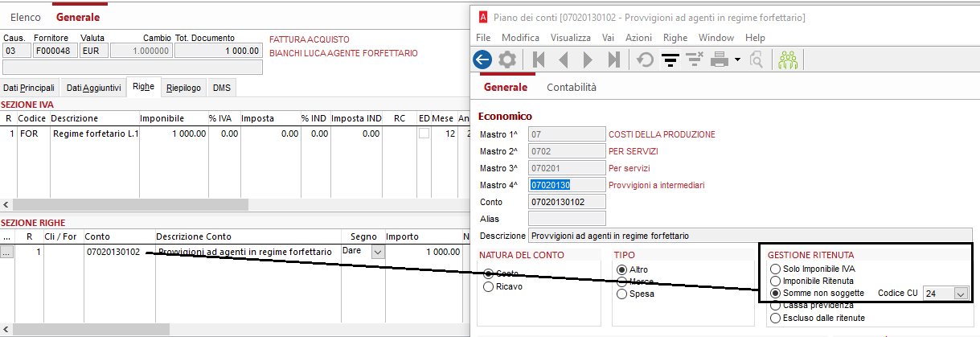This screenshot has height=337, width=980.
Task: Open the Dati Principali tab
Action: point(29,88)
